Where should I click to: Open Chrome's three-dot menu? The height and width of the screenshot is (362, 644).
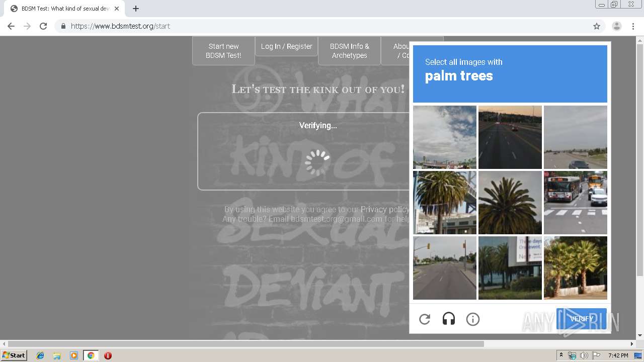[x=633, y=26]
